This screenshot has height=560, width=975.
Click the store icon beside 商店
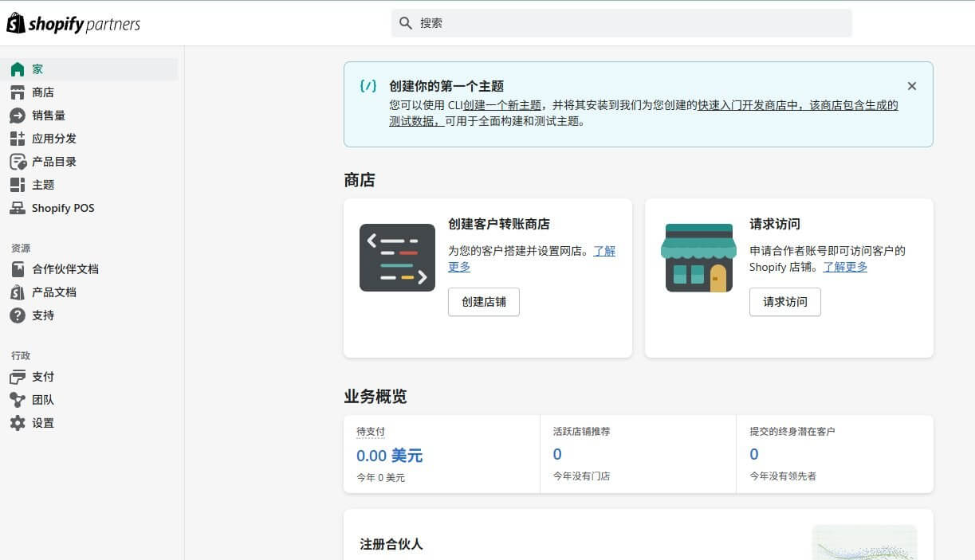pos(18,92)
